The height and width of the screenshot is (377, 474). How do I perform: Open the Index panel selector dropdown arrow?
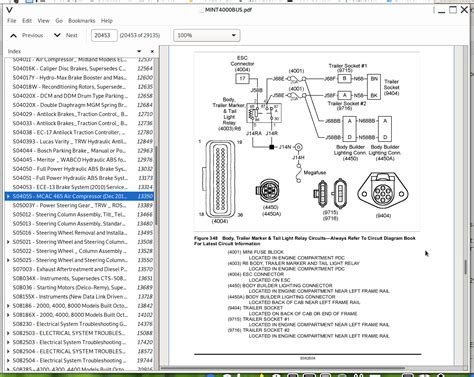(139, 51)
